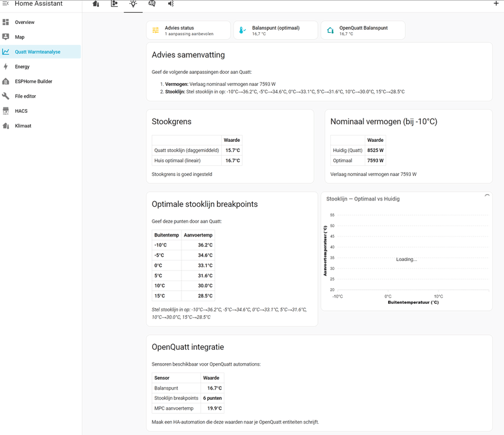Click the Advies samenvatting heading
The image size is (504, 435).
[x=188, y=55]
